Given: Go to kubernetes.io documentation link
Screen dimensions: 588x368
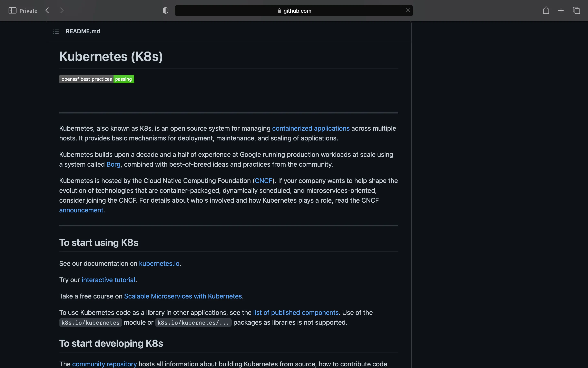Looking at the screenshot, I should pos(159,263).
